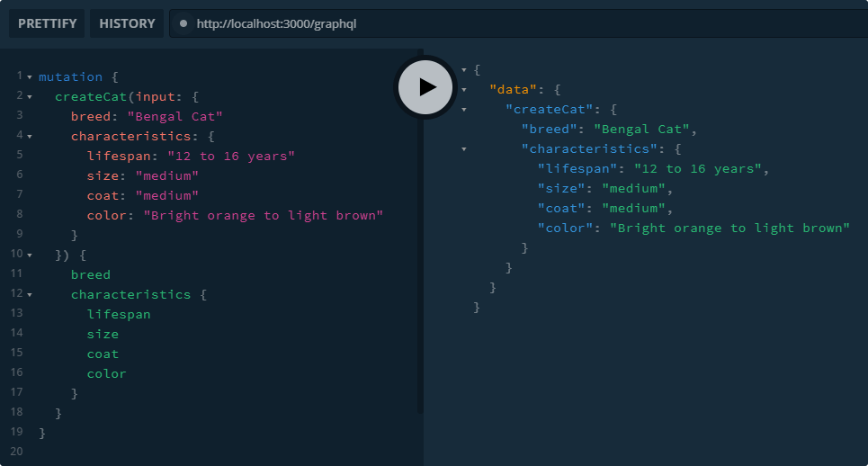Collapse the "createCat" node in the response
Viewport: 868px width, 466px height.
click(x=464, y=110)
